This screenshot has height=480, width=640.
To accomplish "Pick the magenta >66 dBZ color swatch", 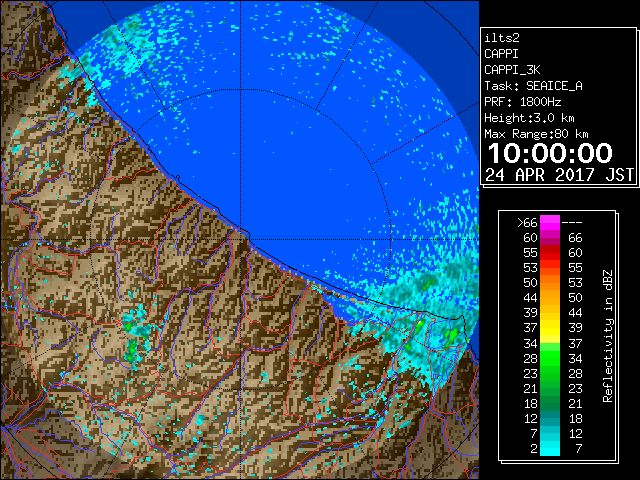I will 550,223.
